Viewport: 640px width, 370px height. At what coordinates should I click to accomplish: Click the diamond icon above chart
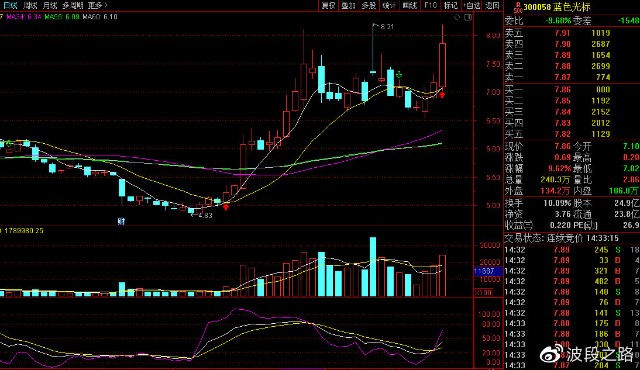pos(457,17)
